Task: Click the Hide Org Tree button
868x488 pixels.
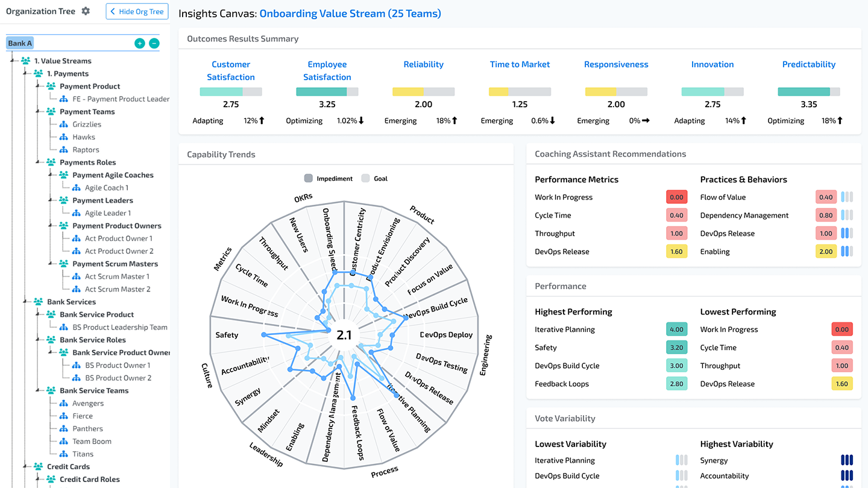Action: pos(137,11)
